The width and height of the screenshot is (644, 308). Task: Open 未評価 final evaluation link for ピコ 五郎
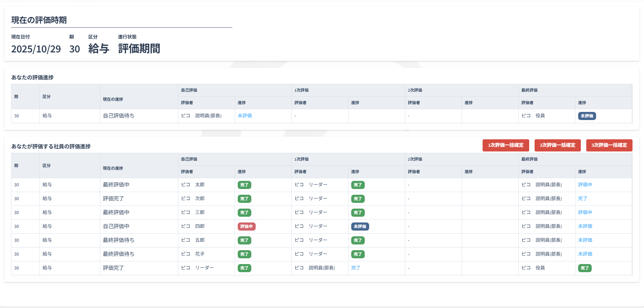(x=585, y=240)
